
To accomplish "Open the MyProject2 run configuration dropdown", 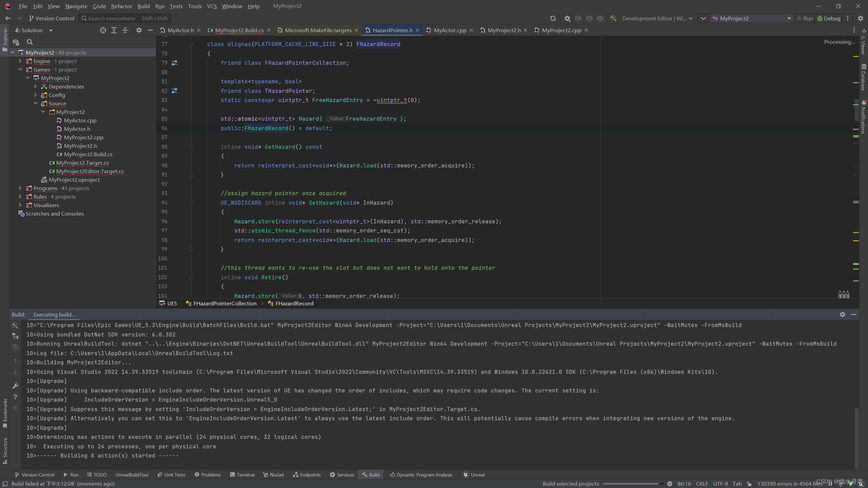I will (752, 18).
